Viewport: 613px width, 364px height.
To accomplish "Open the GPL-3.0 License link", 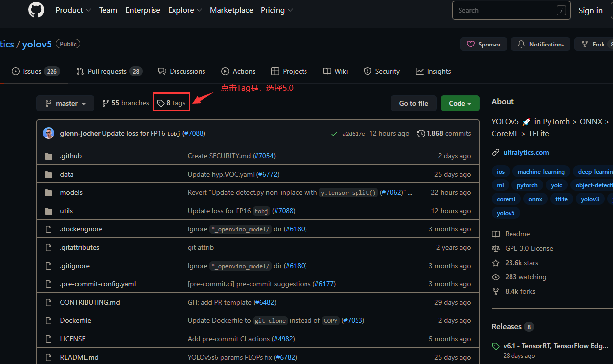I will point(529,249).
